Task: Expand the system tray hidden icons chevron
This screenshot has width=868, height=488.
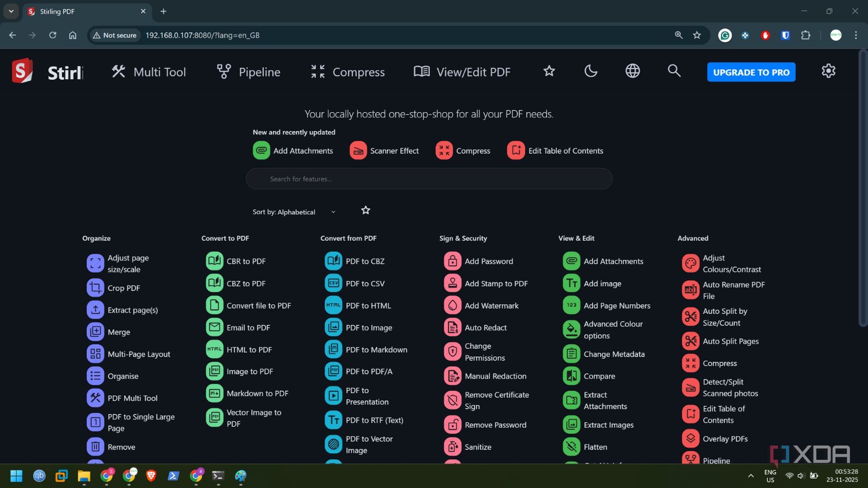Action: 751,476
